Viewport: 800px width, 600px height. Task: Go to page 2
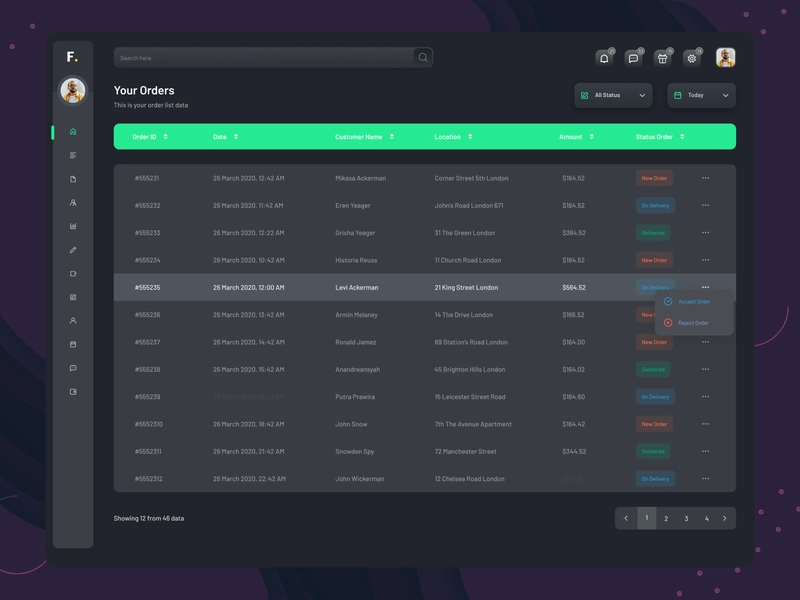[666, 518]
